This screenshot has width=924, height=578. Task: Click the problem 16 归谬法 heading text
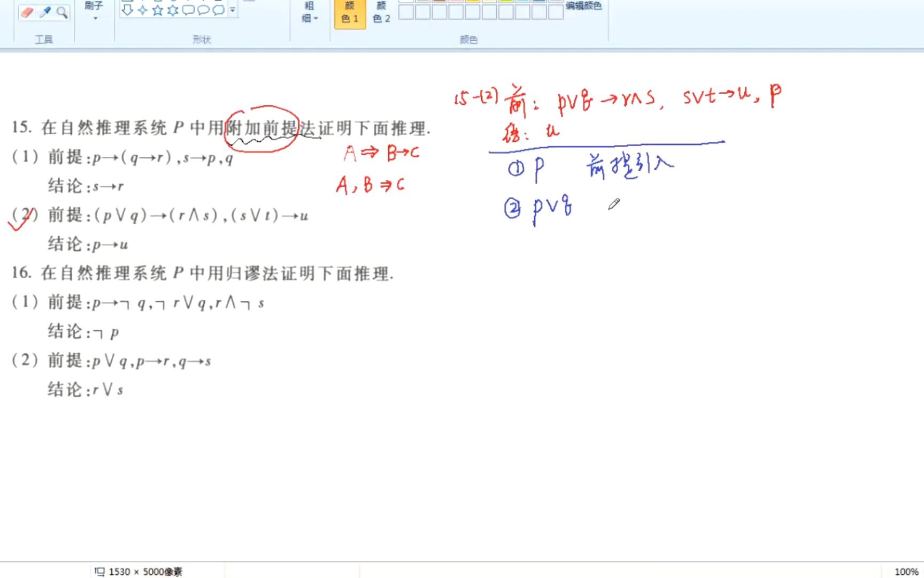tap(203, 273)
